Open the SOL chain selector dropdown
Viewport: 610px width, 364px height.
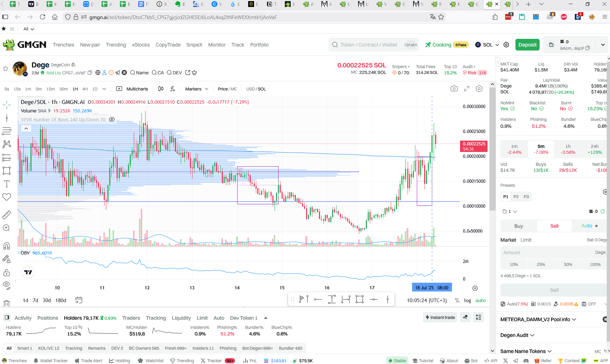pyautogui.click(x=487, y=45)
